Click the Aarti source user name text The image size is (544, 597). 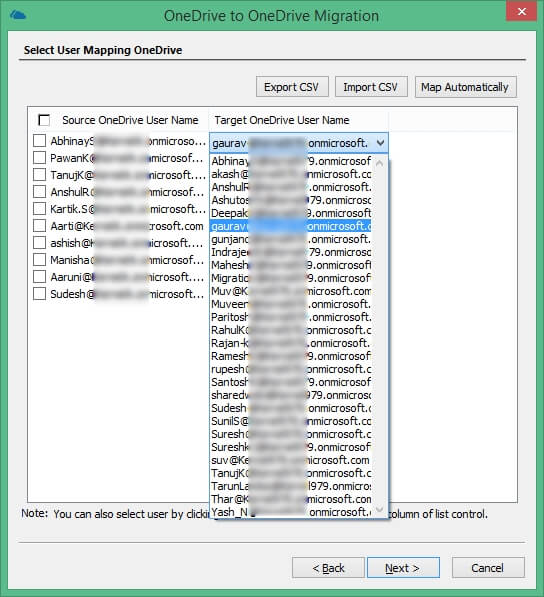coord(127,226)
